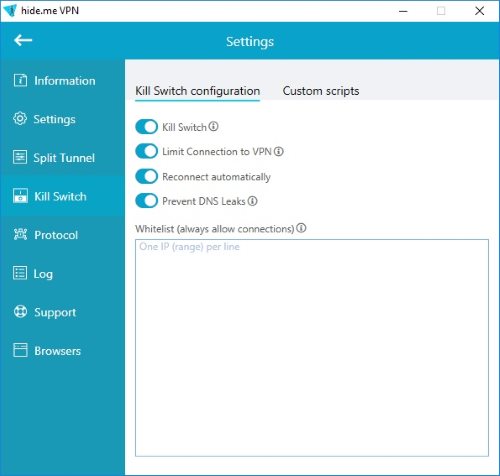Show info for Limit Connection to VPN
500x476 pixels.
pyautogui.click(x=279, y=152)
